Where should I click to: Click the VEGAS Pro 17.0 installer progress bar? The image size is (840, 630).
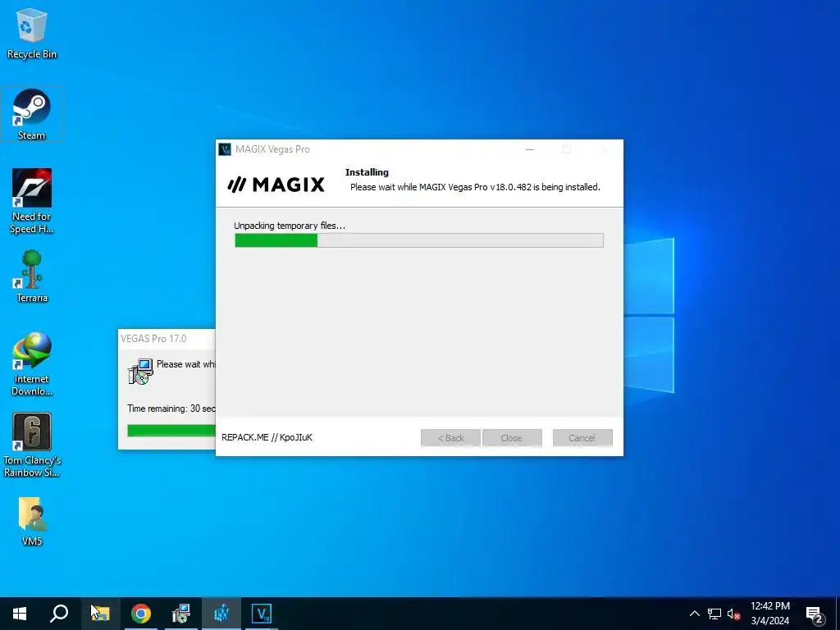(x=171, y=430)
